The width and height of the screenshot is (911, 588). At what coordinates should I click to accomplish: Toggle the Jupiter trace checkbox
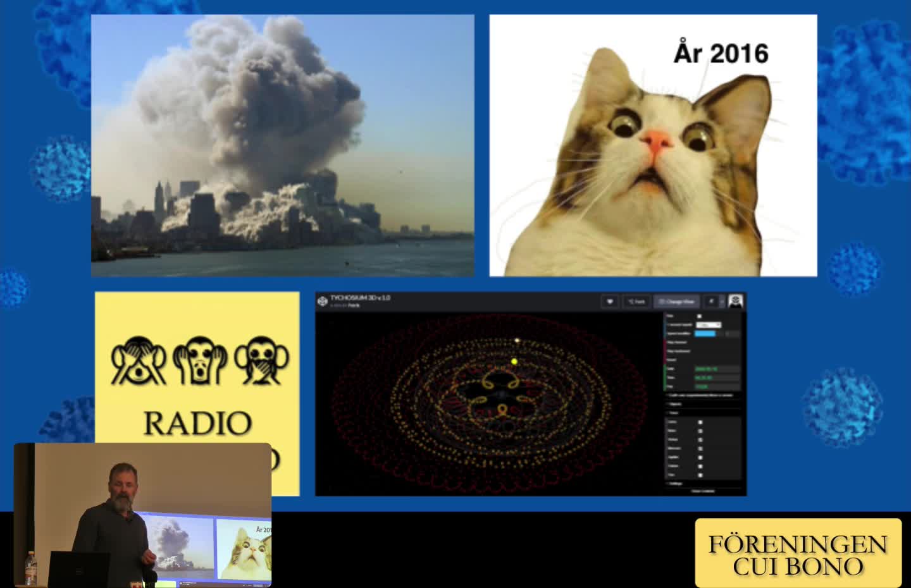tap(700, 457)
